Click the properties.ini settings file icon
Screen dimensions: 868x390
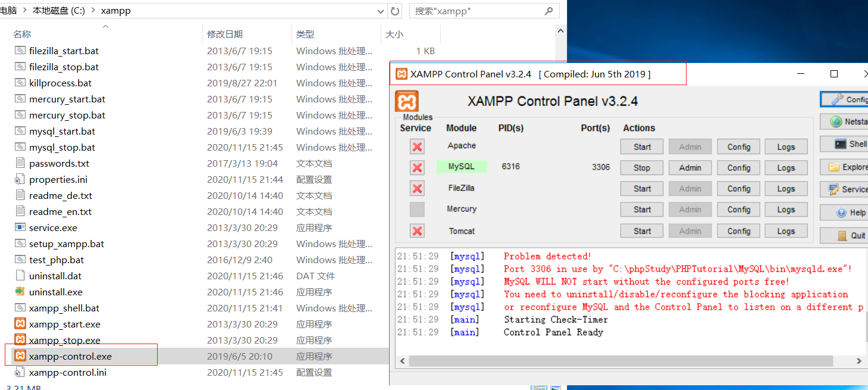(20, 180)
